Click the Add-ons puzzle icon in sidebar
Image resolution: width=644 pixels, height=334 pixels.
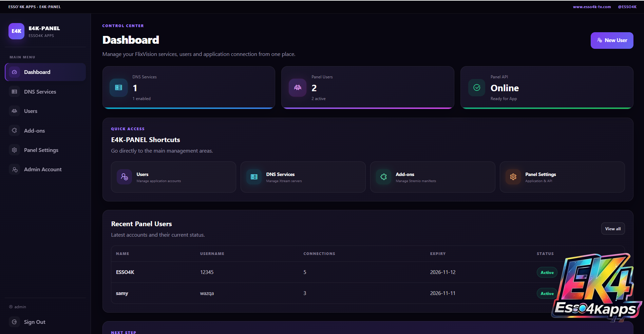click(x=14, y=131)
